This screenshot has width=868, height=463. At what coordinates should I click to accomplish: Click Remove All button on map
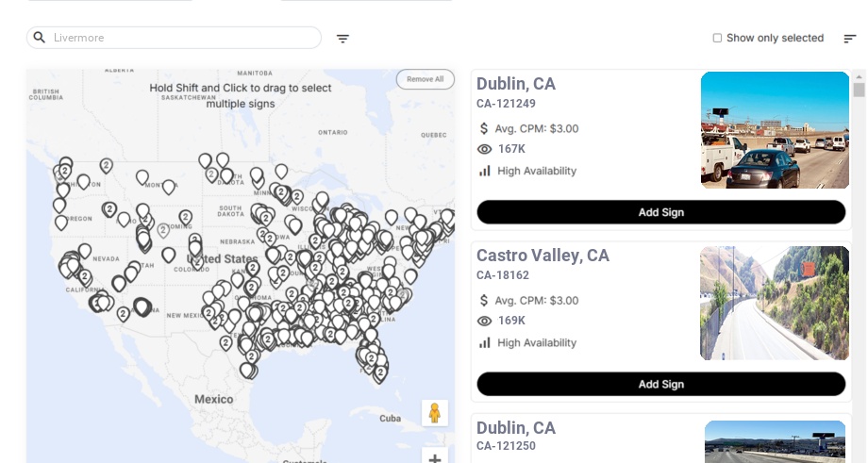click(x=425, y=79)
